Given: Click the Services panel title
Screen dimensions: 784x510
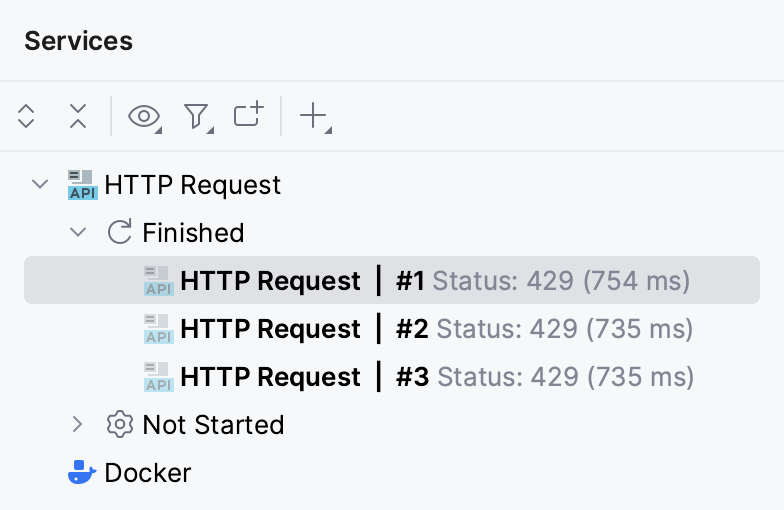Looking at the screenshot, I should [78, 41].
